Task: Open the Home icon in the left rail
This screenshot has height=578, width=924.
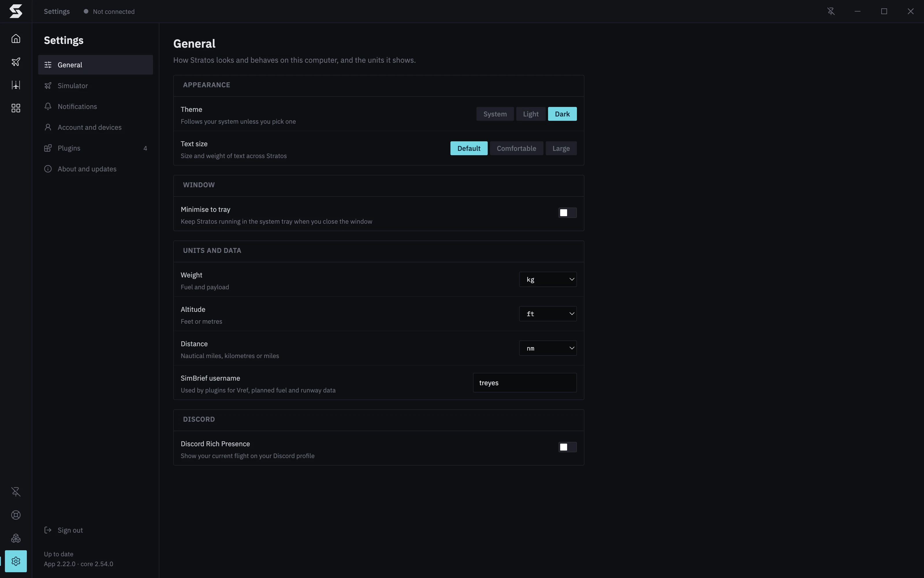Action: coord(16,39)
